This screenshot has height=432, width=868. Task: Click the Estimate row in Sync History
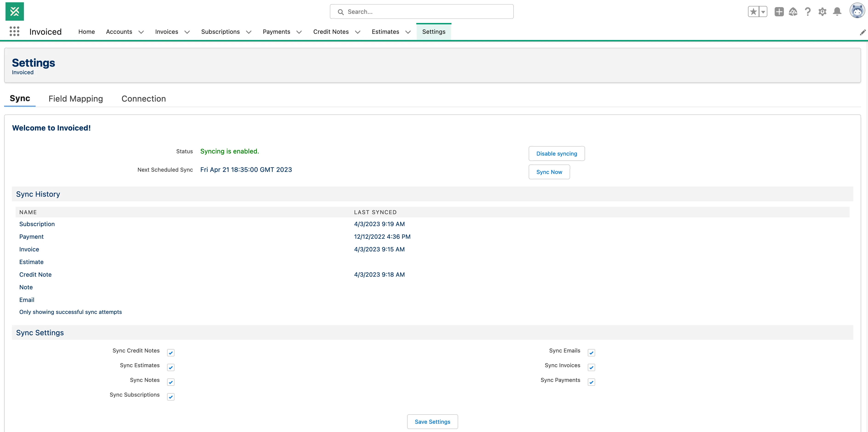pos(433,262)
